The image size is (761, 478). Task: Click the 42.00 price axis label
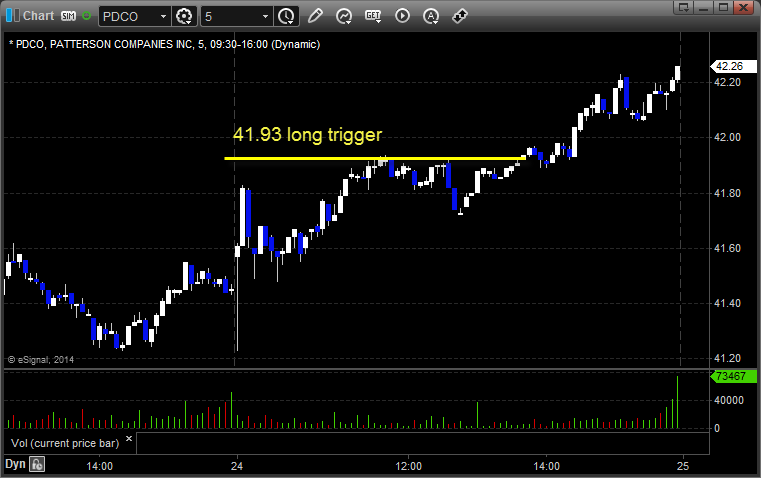coord(728,137)
